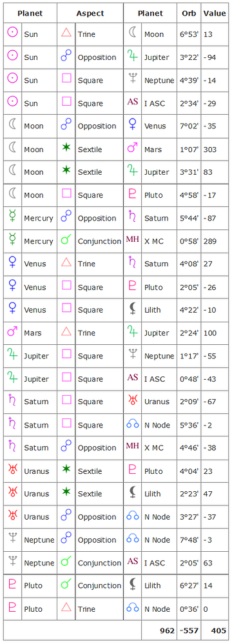Click the green conjunction symbol in Neptune–I ASC row
Viewport: 232px width, 644px height.
(x=66, y=563)
